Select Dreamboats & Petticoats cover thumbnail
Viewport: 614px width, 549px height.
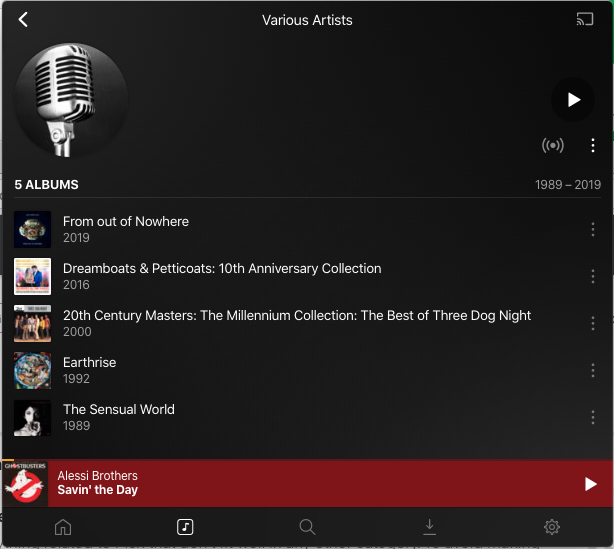click(x=33, y=276)
